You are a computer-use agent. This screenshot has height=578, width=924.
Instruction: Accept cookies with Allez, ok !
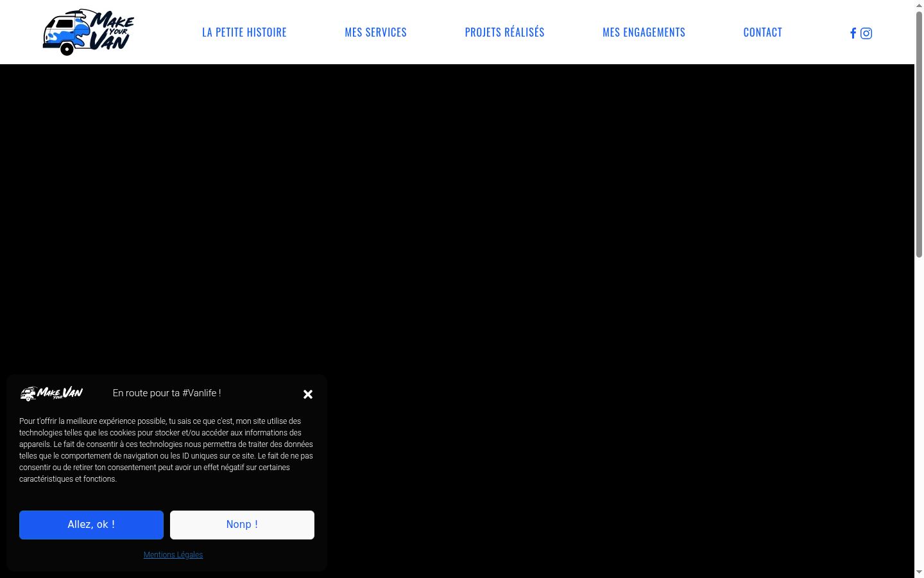tap(92, 525)
